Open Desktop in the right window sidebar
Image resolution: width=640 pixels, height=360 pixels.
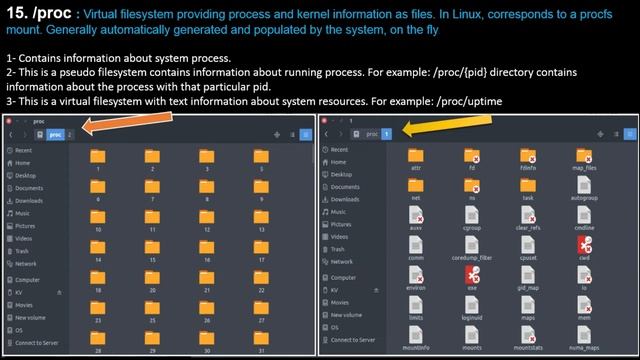(x=337, y=174)
